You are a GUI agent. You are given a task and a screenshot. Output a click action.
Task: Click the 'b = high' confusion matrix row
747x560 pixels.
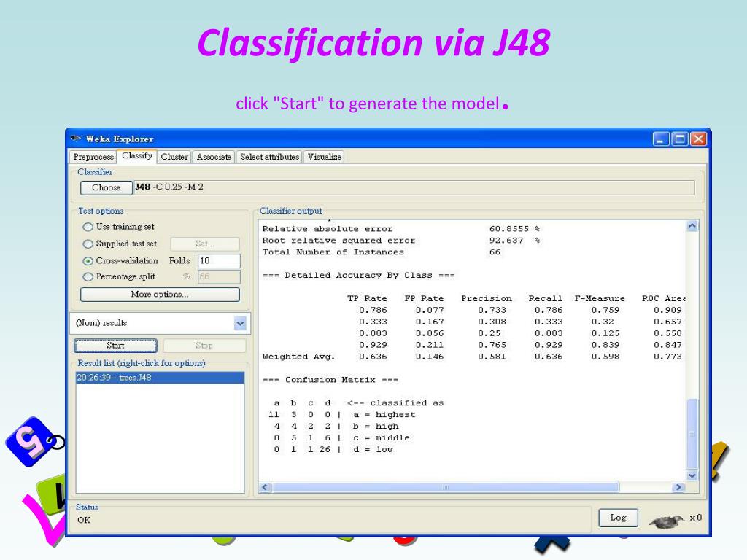click(336, 426)
